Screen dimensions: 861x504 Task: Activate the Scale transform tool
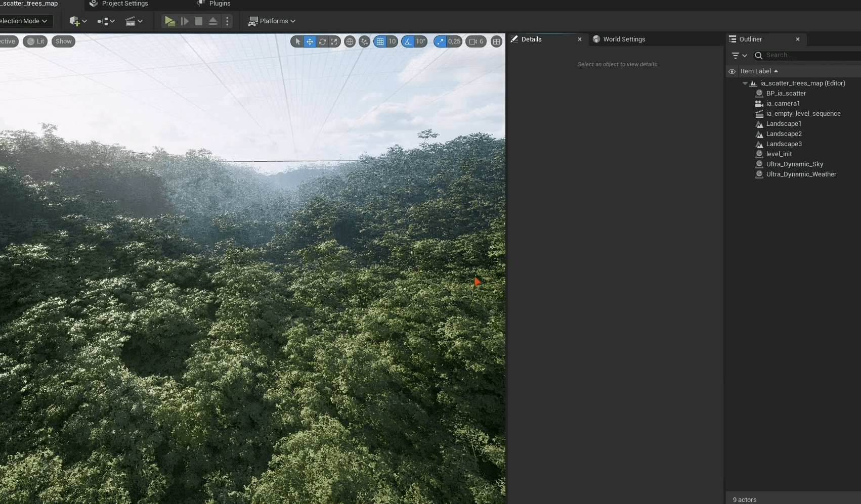pos(334,41)
